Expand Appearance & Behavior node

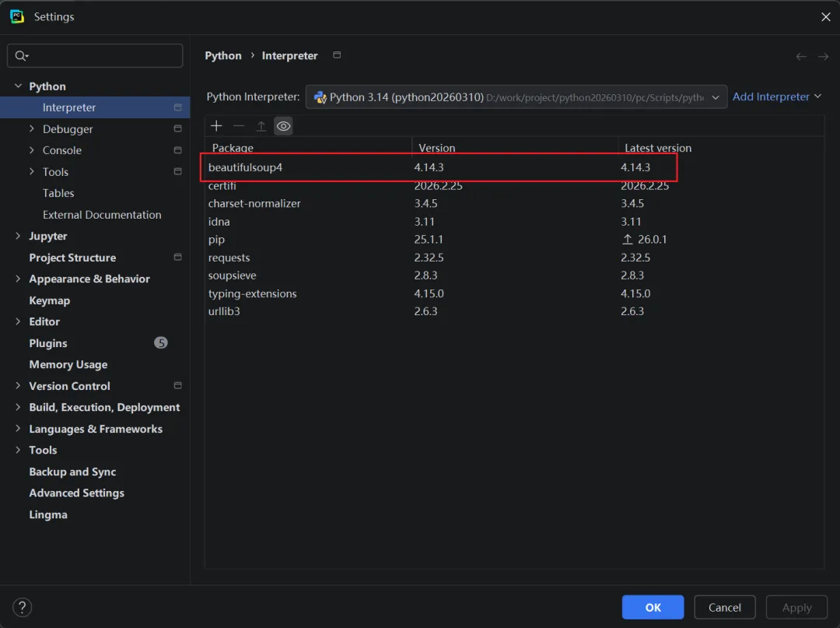[18, 279]
